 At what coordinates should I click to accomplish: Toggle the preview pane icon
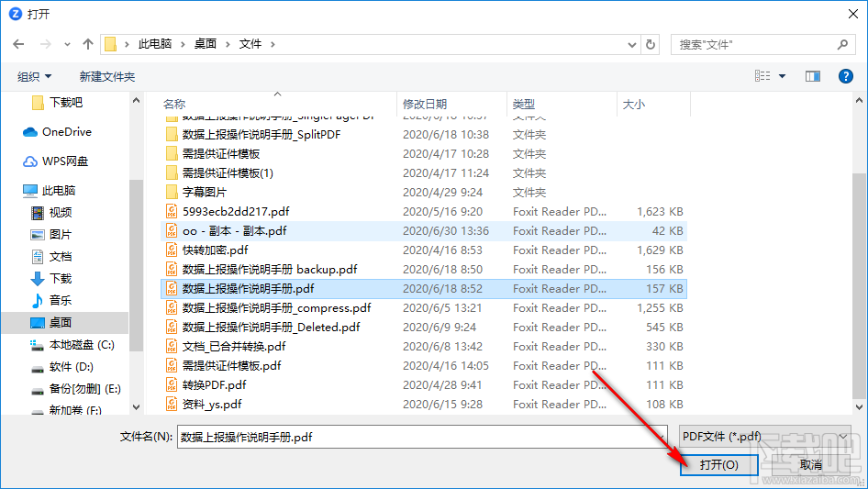coord(813,76)
